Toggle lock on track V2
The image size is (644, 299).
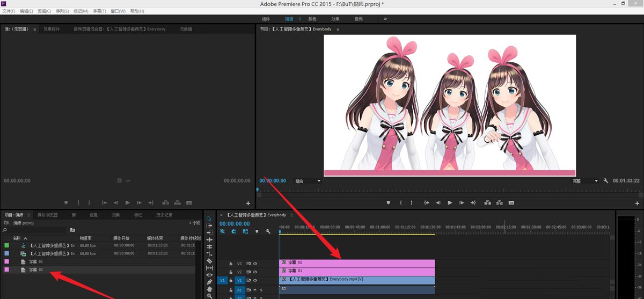tap(231, 272)
